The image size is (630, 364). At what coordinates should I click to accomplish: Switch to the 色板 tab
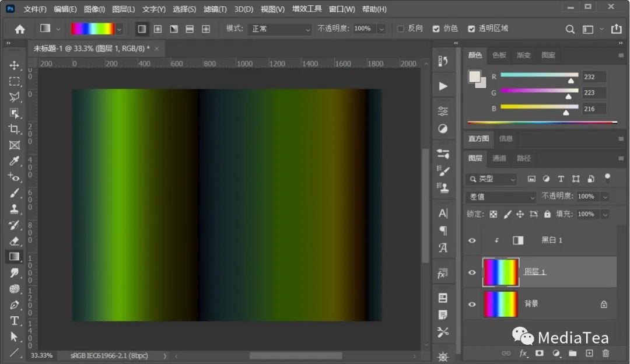tap(499, 55)
